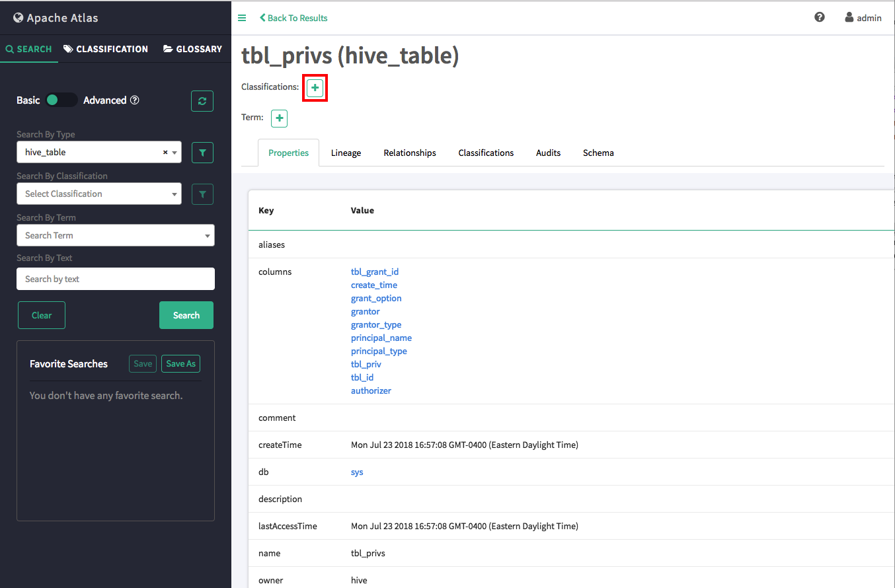
Task: Click the createTime key cell
Action: click(280, 445)
